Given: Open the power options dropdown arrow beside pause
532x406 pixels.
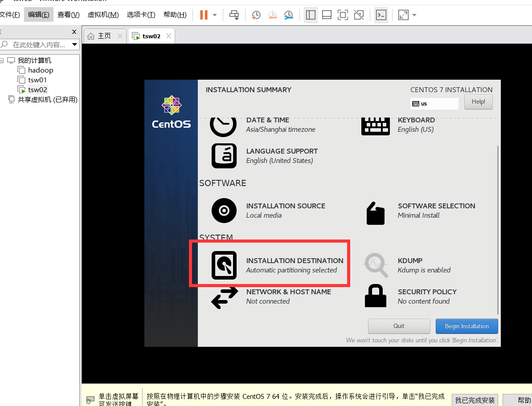Looking at the screenshot, I should 215,15.
